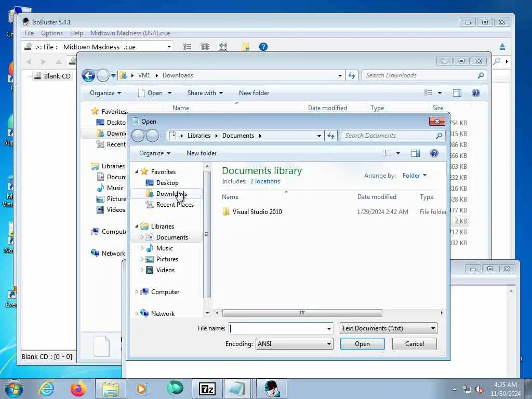
Task: Open 7-Zip taskbar button
Action: coord(207,389)
